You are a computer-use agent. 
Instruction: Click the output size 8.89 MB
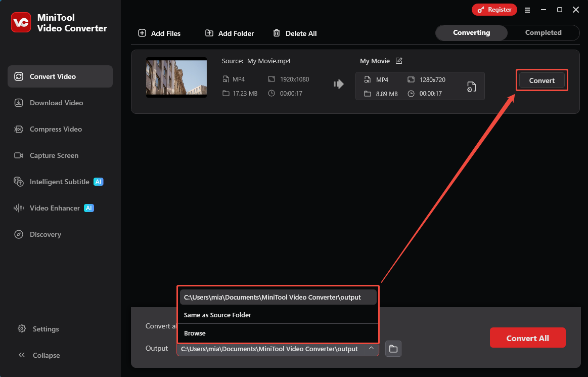click(x=387, y=94)
